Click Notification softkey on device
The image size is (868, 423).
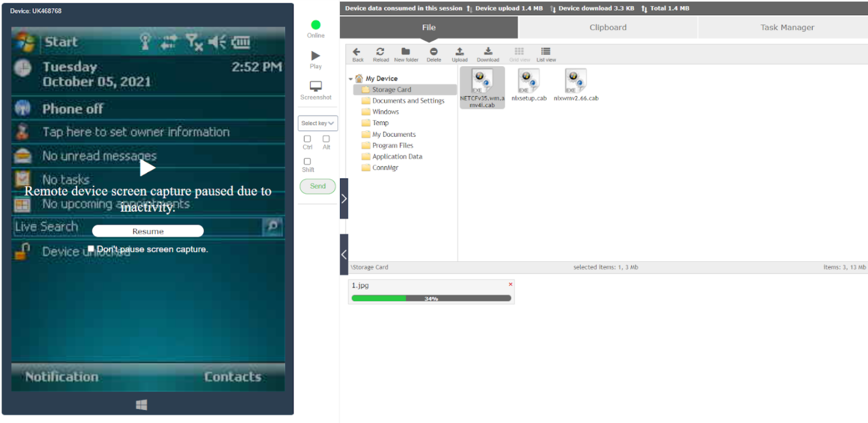(x=61, y=377)
